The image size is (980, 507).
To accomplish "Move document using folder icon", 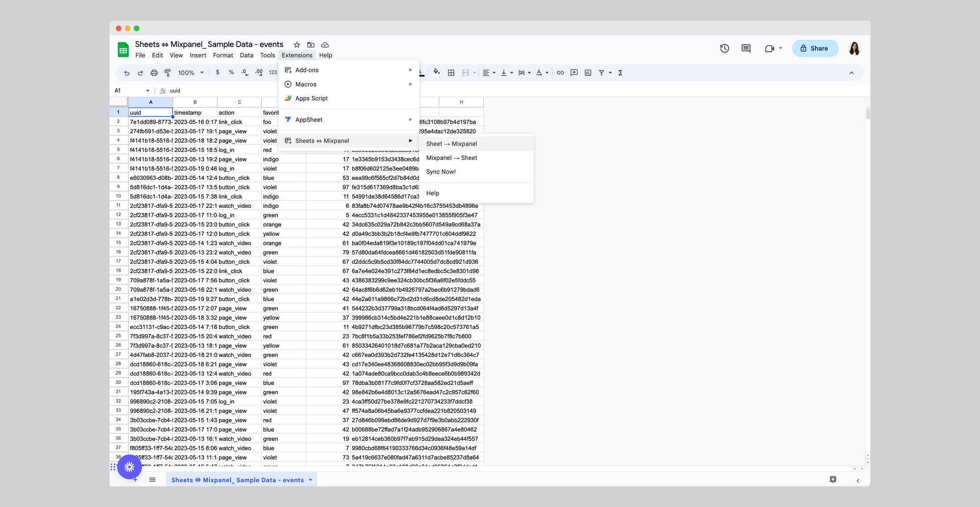I will point(311,45).
